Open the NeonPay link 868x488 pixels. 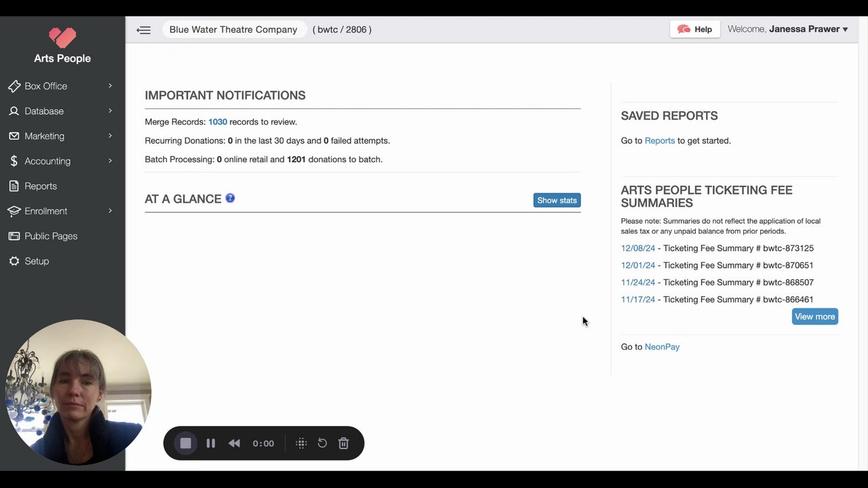pos(662,347)
